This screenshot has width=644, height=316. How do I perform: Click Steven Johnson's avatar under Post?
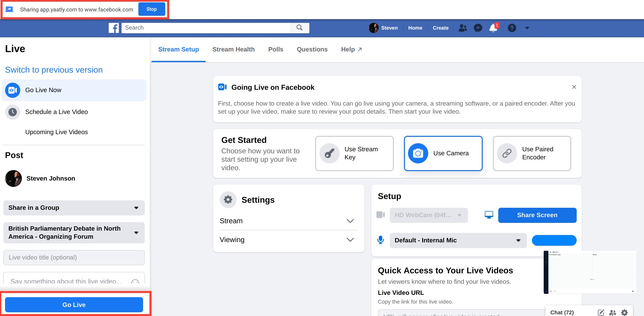pos(13,179)
